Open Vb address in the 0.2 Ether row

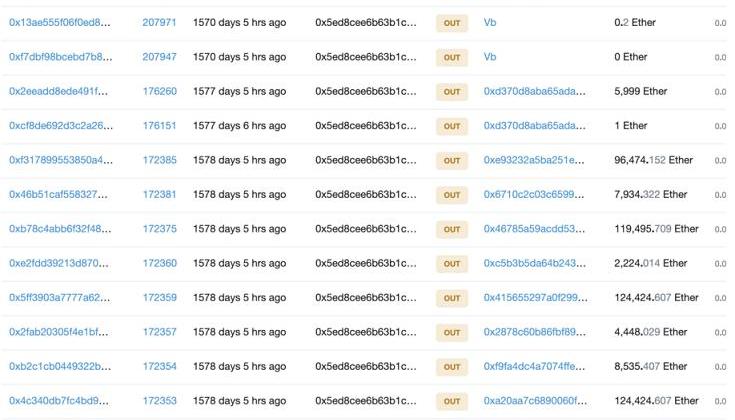click(x=490, y=22)
